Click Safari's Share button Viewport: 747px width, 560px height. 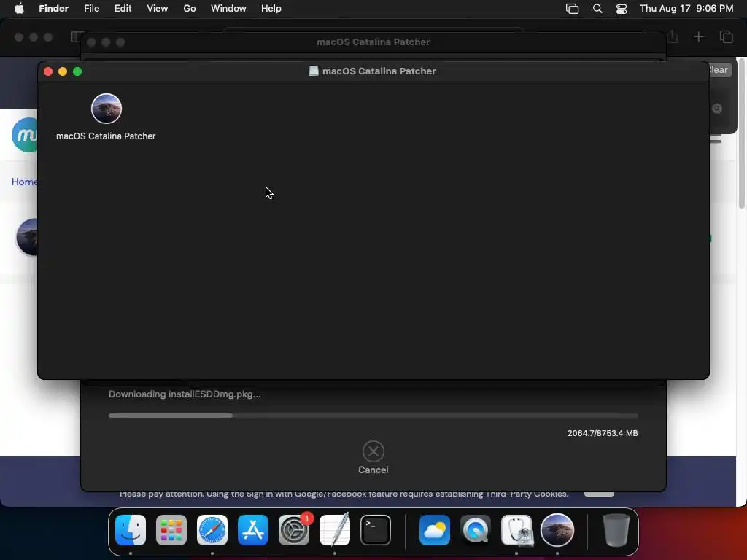click(672, 36)
